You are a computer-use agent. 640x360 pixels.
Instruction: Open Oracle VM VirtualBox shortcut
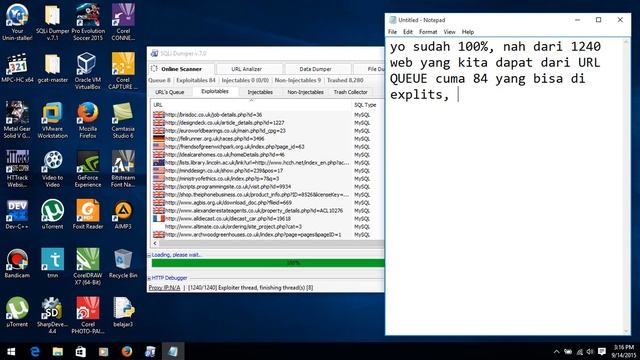click(88, 71)
